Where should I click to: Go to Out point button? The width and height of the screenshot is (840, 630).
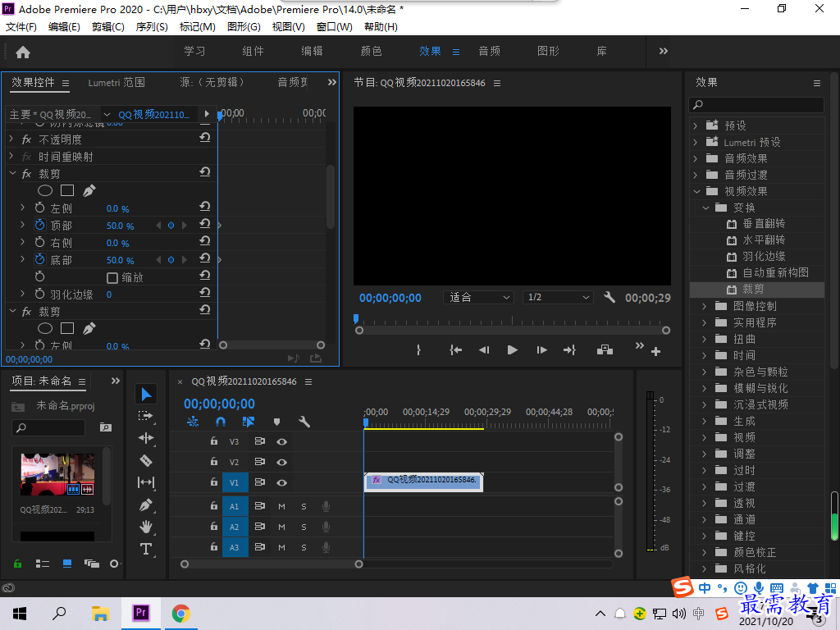point(569,349)
